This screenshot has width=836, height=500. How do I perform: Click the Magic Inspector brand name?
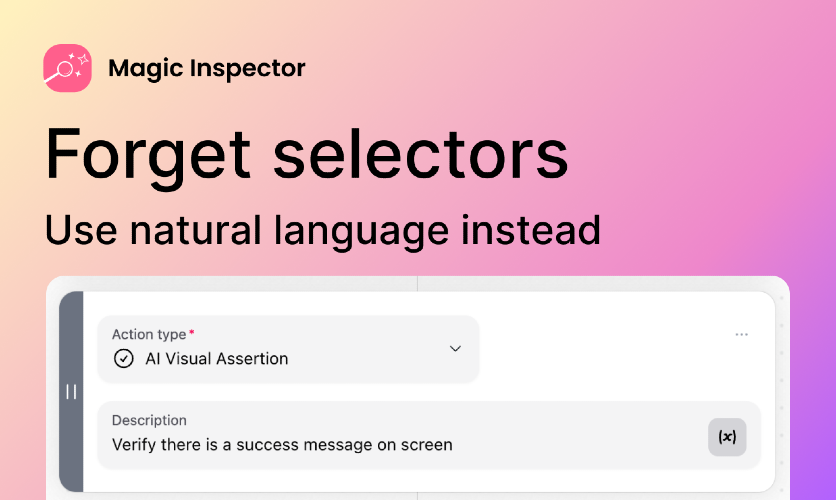pyautogui.click(x=207, y=68)
